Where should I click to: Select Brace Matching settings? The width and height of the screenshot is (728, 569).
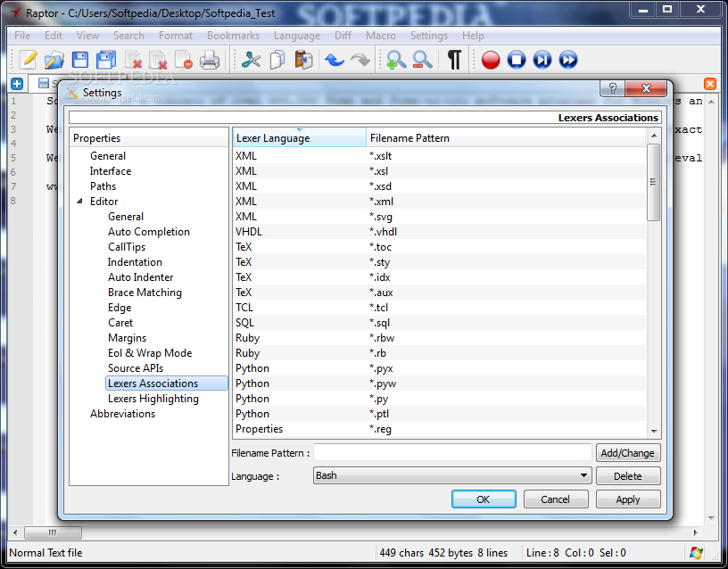point(145,293)
